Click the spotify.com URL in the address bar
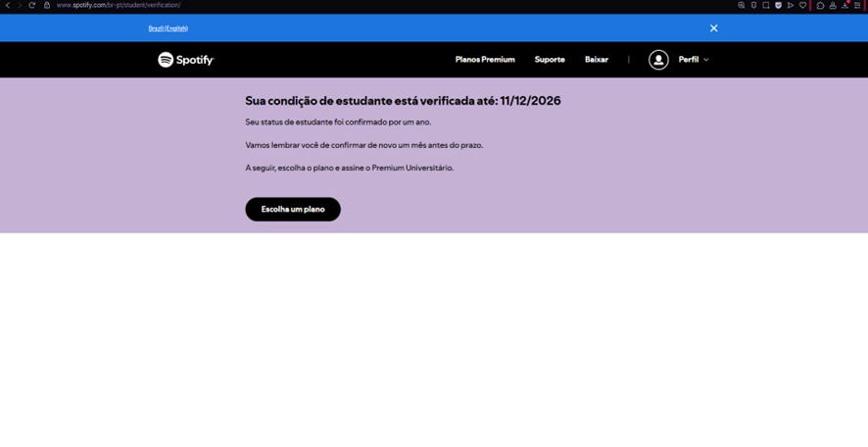 tap(119, 5)
